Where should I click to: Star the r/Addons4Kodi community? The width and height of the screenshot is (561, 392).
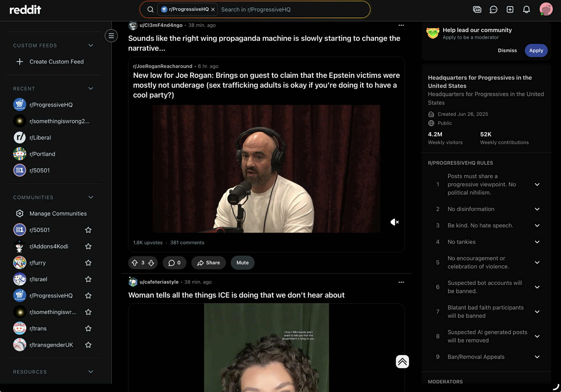coord(88,246)
